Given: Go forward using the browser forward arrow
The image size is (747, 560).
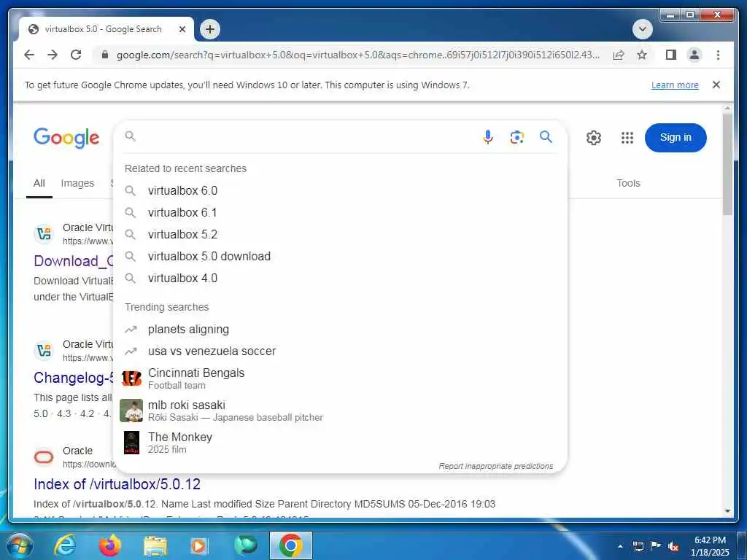Looking at the screenshot, I should click(53, 55).
